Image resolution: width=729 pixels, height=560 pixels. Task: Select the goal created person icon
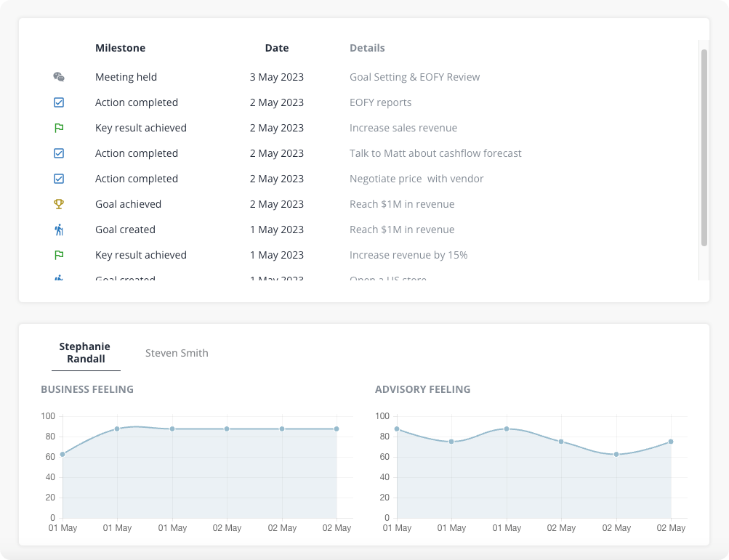pyautogui.click(x=59, y=229)
